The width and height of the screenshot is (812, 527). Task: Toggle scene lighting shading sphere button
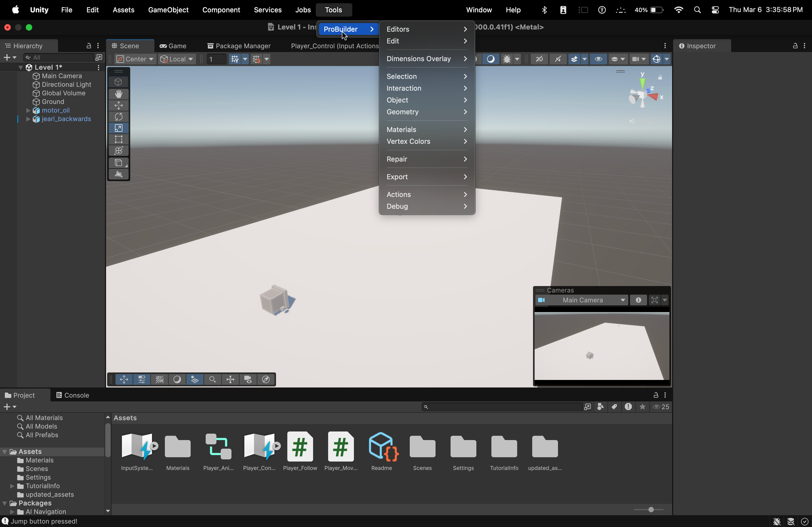(491, 59)
